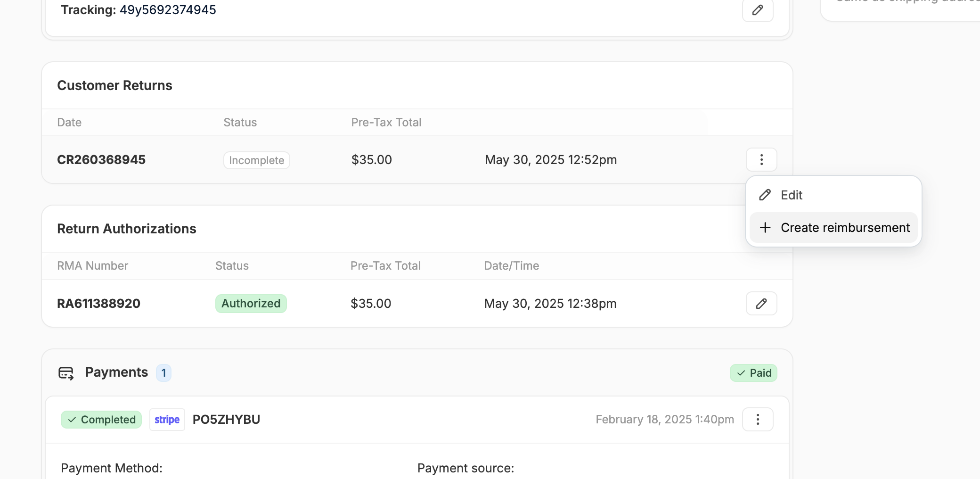Click the Stripe logo badge
This screenshot has height=479, width=980.
point(167,420)
